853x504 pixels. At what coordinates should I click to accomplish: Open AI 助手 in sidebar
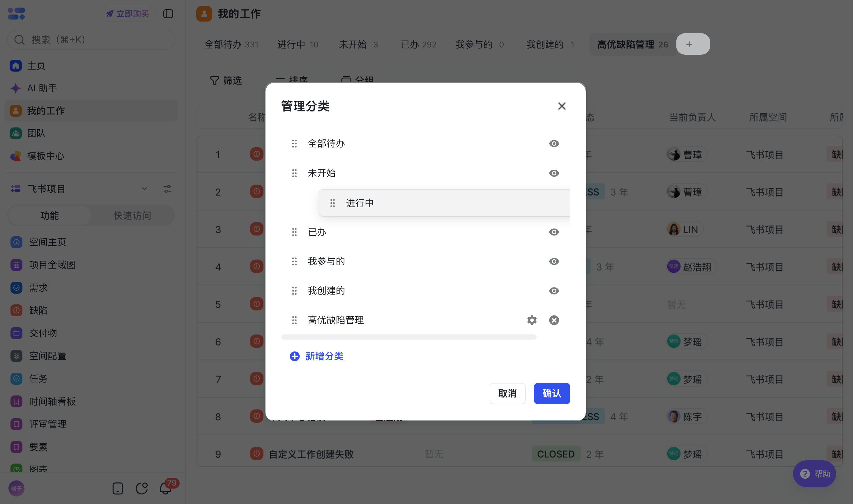point(91,88)
